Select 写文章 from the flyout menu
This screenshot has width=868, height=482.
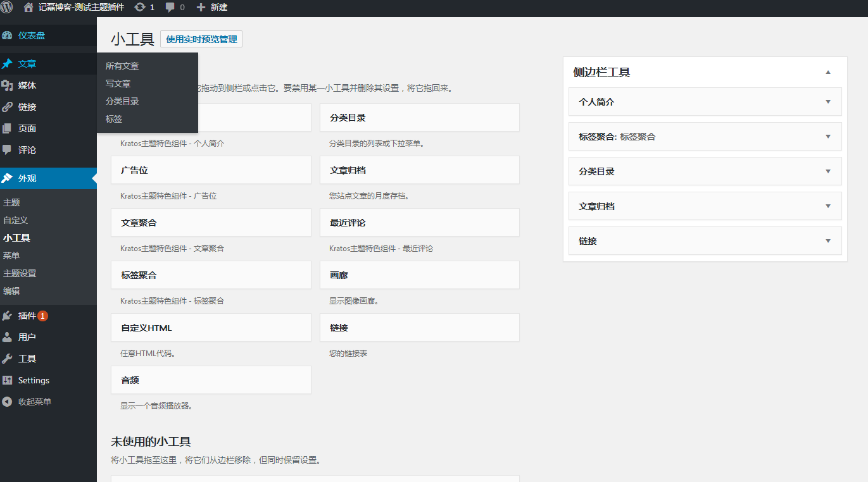[x=118, y=83]
